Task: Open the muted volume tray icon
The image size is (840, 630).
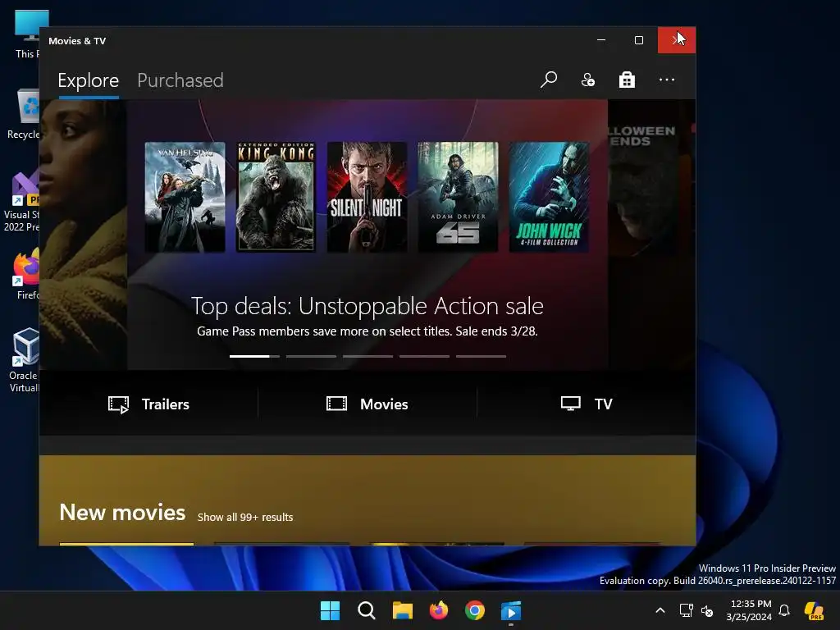Action: click(x=707, y=610)
